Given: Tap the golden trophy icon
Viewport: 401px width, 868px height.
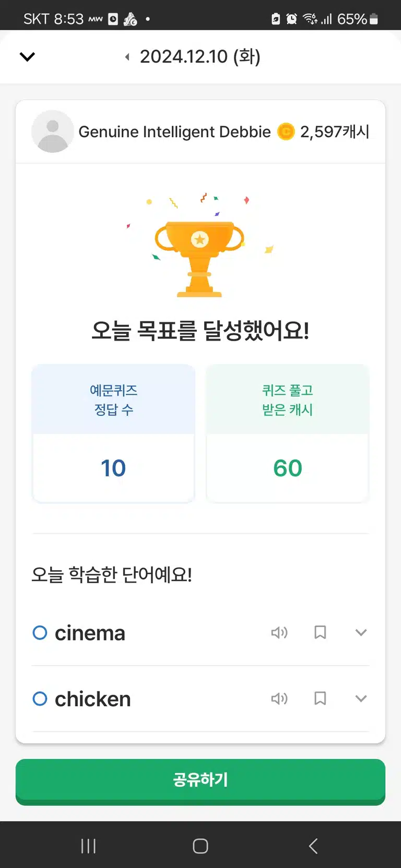Looking at the screenshot, I should pyautogui.click(x=199, y=258).
